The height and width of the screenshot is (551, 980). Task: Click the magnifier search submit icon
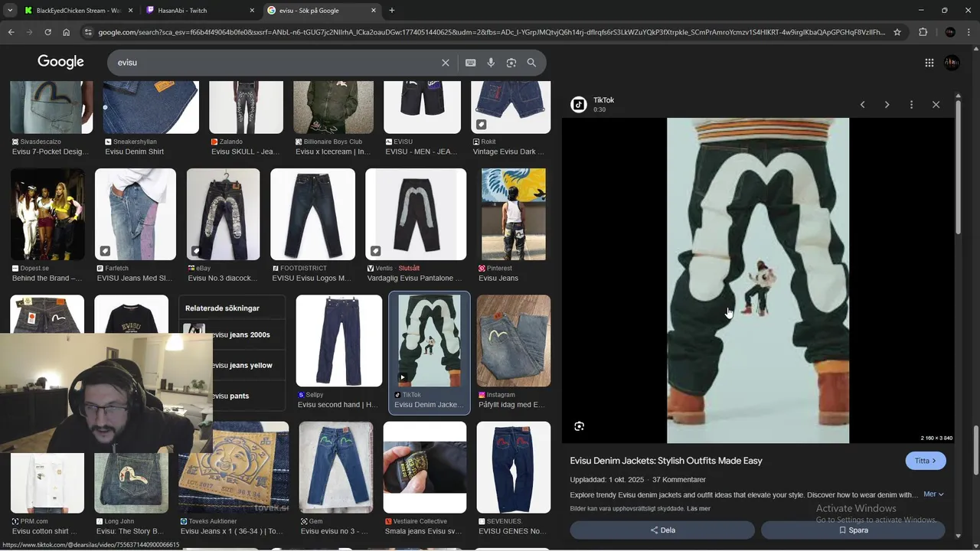coord(531,63)
